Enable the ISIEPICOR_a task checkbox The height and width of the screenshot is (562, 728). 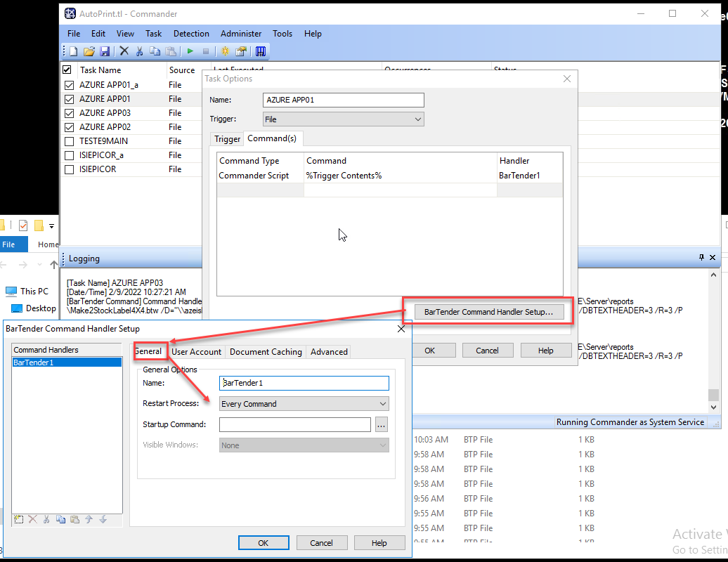click(x=69, y=155)
